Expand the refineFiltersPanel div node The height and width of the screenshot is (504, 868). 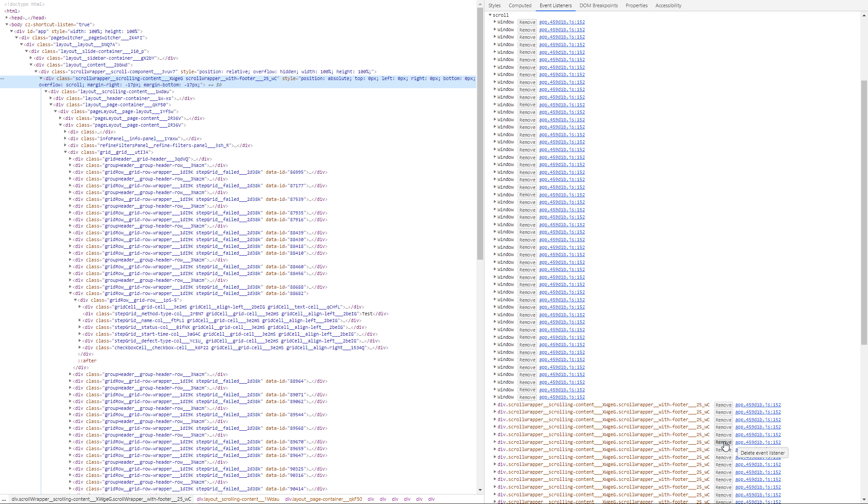click(65, 145)
